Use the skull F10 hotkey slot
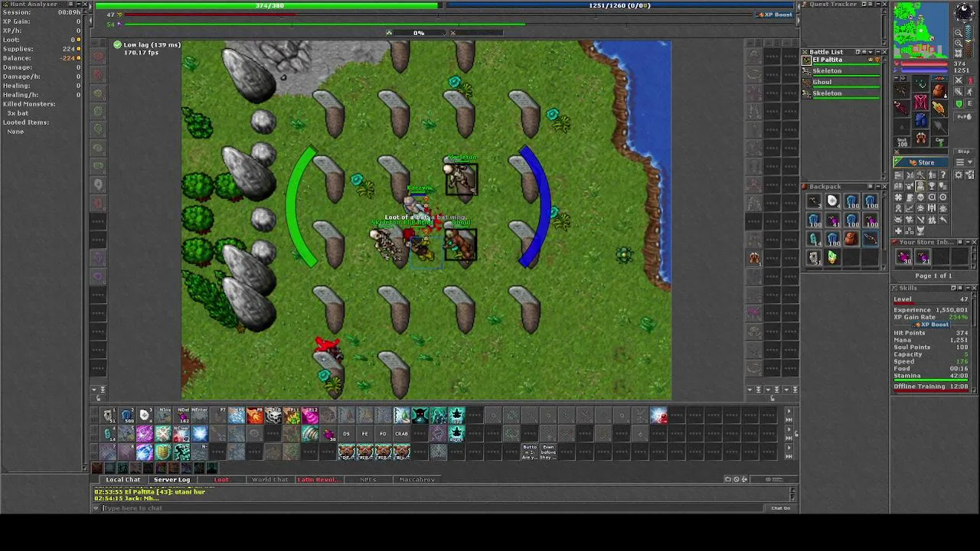 click(274, 415)
